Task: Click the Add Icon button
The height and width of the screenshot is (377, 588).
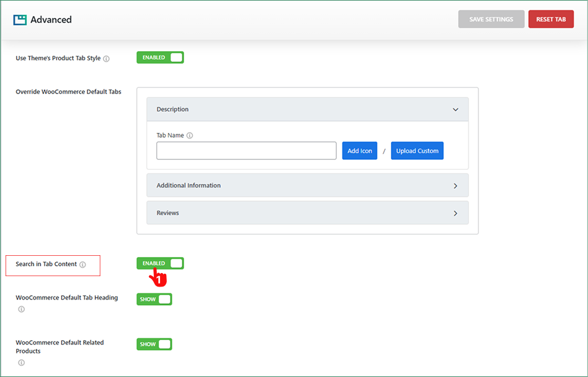Action: (x=360, y=151)
